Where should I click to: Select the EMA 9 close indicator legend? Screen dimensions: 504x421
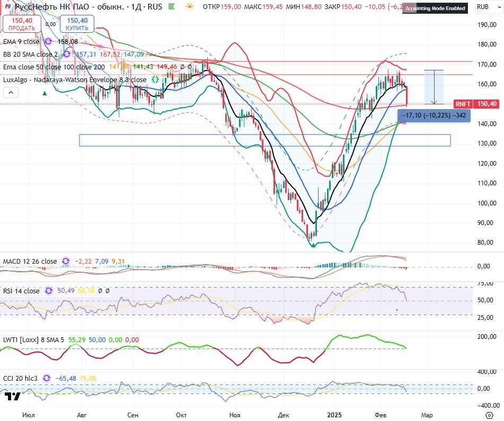click(x=21, y=42)
